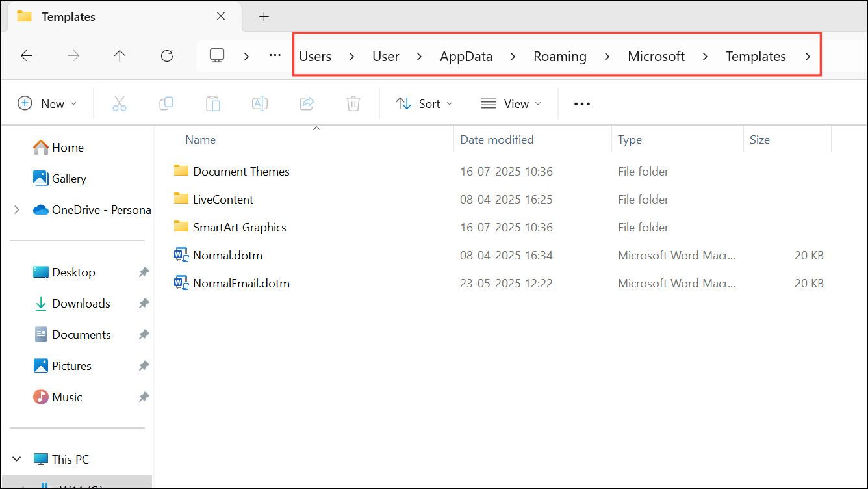Click the Cut scissors icon
This screenshot has height=489, width=868.
coord(120,103)
